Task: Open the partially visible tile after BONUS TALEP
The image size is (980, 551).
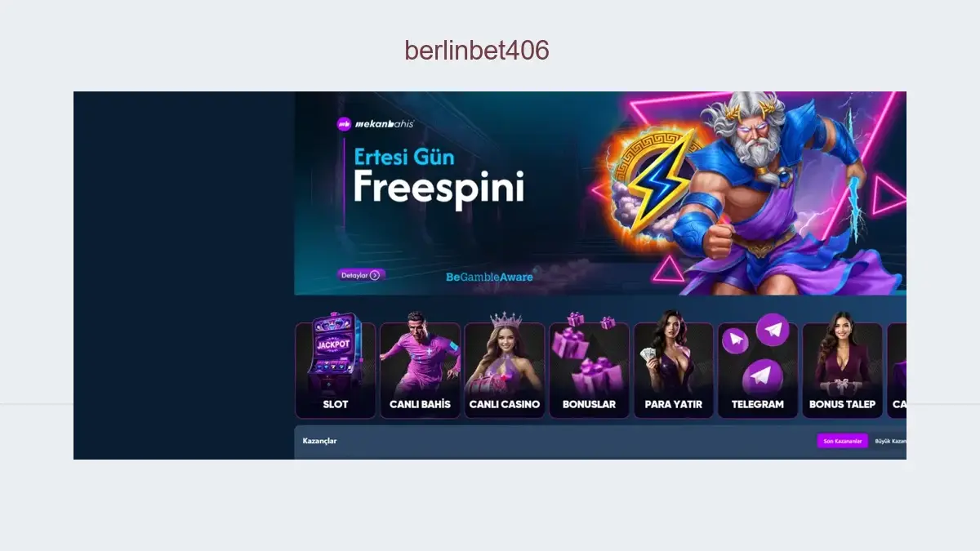Action: pyautogui.click(x=897, y=371)
